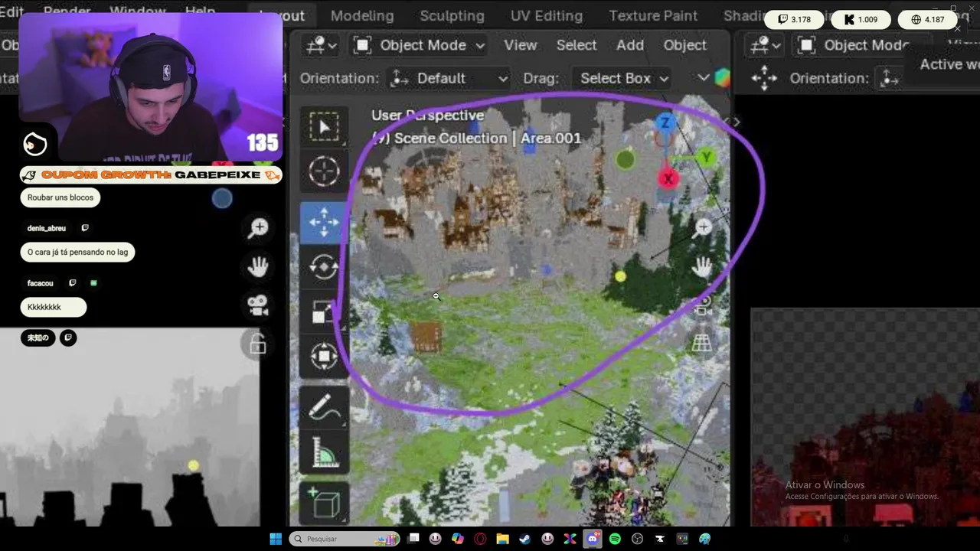Open the View menu

coord(520,45)
